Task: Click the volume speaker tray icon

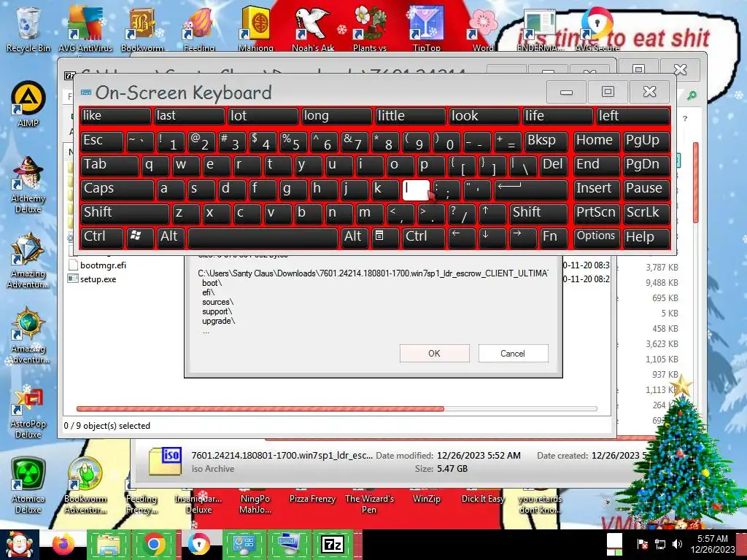Action: [x=677, y=544]
